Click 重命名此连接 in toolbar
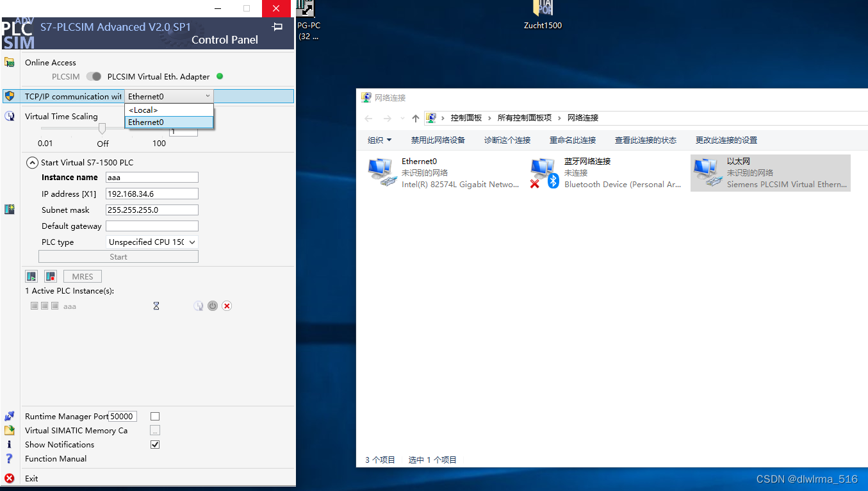 [x=573, y=140]
